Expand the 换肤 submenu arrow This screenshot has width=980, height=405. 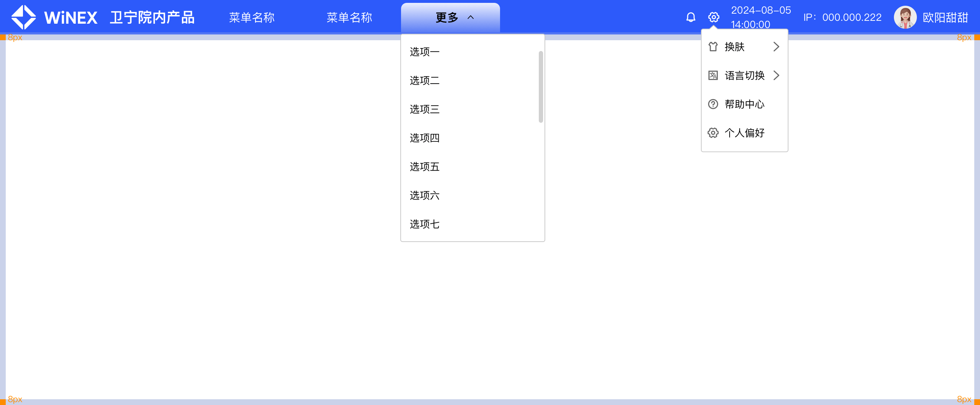[x=776, y=46]
